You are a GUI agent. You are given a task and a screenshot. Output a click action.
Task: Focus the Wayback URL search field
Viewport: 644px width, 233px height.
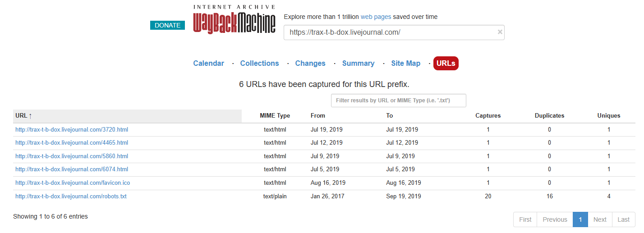[390, 32]
